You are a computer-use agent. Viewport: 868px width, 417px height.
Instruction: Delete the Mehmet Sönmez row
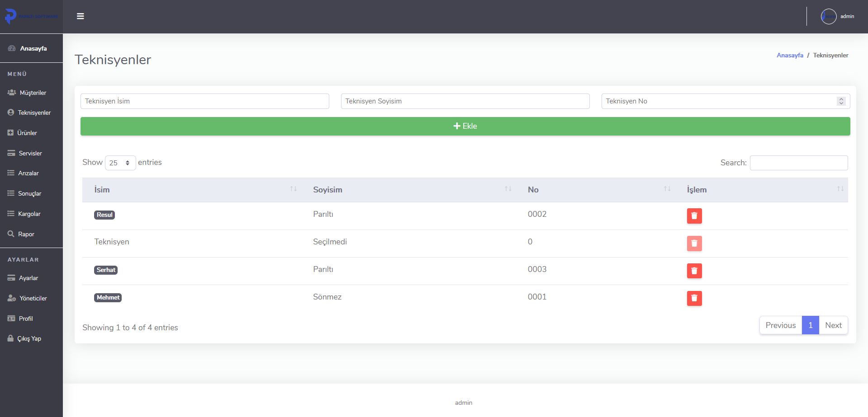(694, 299)
